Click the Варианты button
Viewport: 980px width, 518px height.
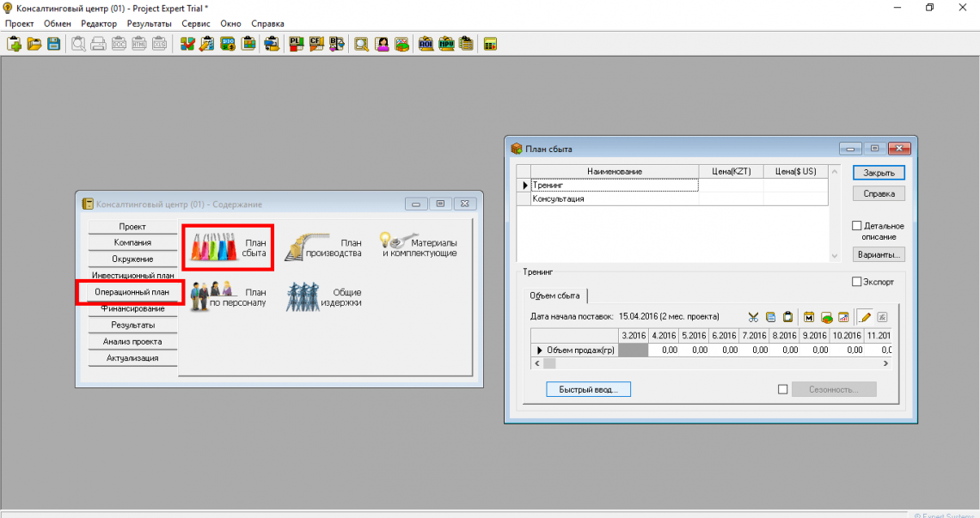click(x=879, y=255)
